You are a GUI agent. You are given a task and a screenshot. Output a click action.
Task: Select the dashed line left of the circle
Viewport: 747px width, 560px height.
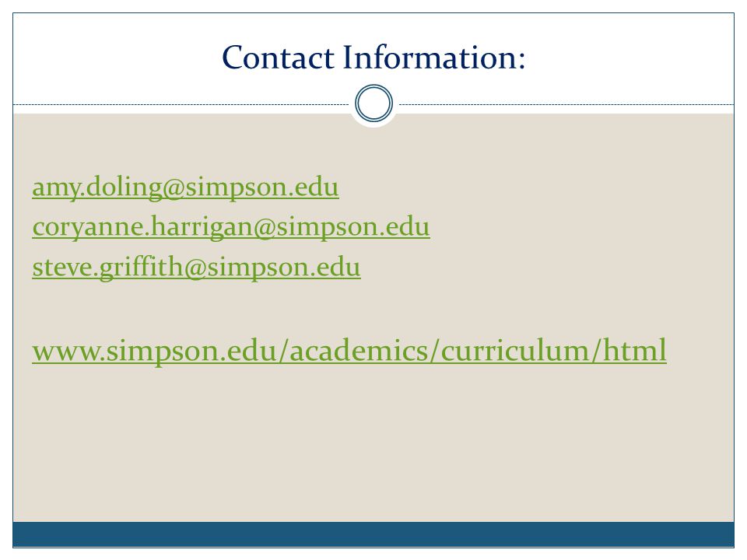pos(181,104)
